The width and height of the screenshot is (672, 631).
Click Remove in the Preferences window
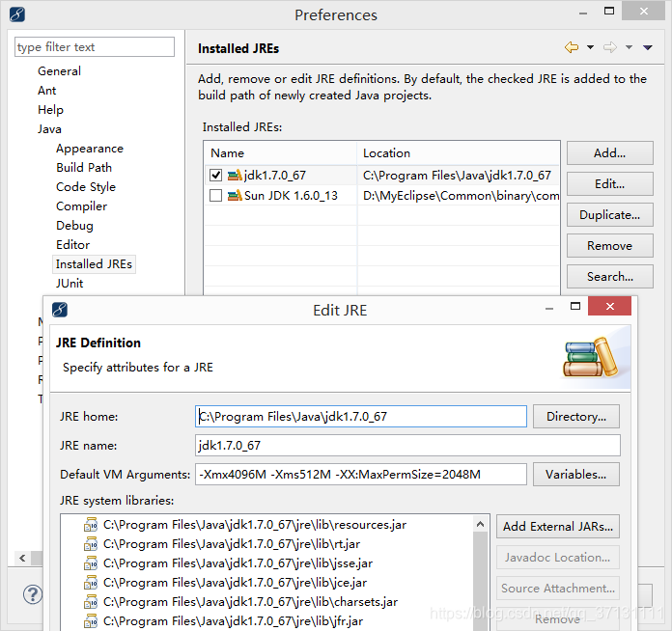point(610,245)
